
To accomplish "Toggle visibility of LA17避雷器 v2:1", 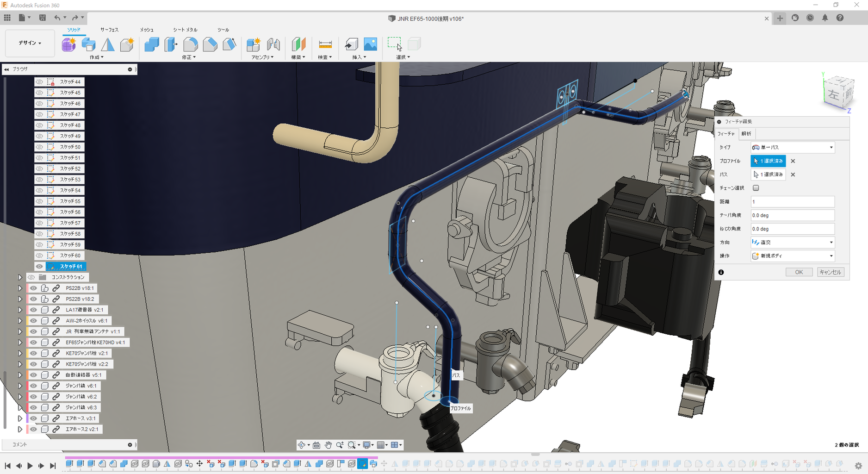I will pyautogui.click(x=33, y=310).
